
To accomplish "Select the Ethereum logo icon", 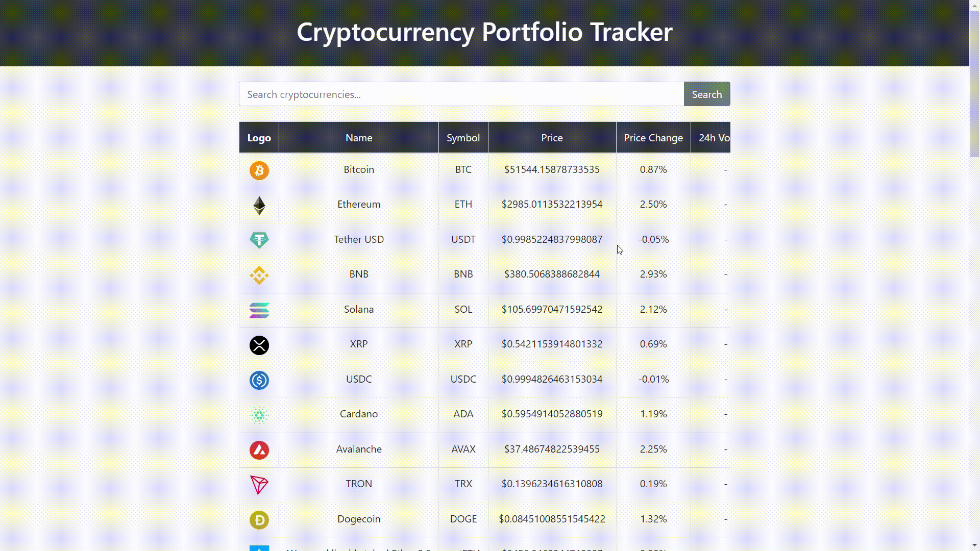I will 259,206.
